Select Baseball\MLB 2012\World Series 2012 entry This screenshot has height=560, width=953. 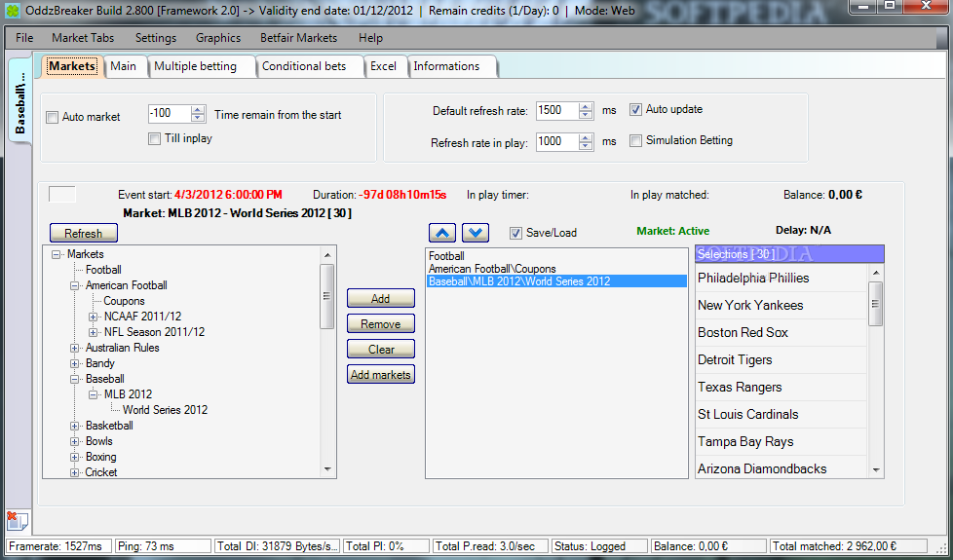(x=556, y=281)
